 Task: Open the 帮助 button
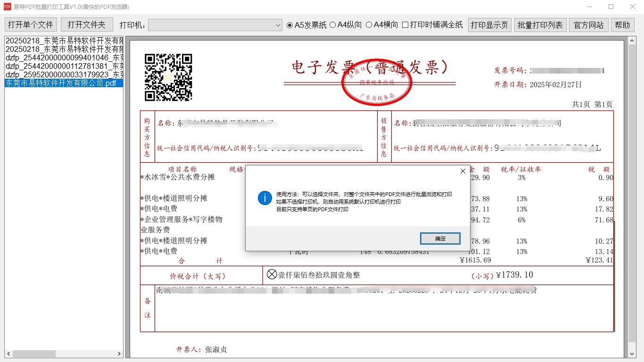pos(623,25)
